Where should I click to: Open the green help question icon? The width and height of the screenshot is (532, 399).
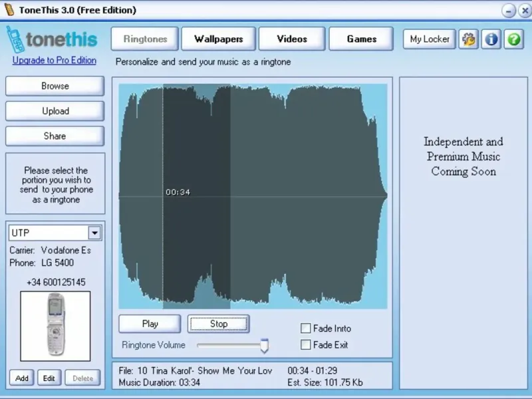tap(513, 39)
